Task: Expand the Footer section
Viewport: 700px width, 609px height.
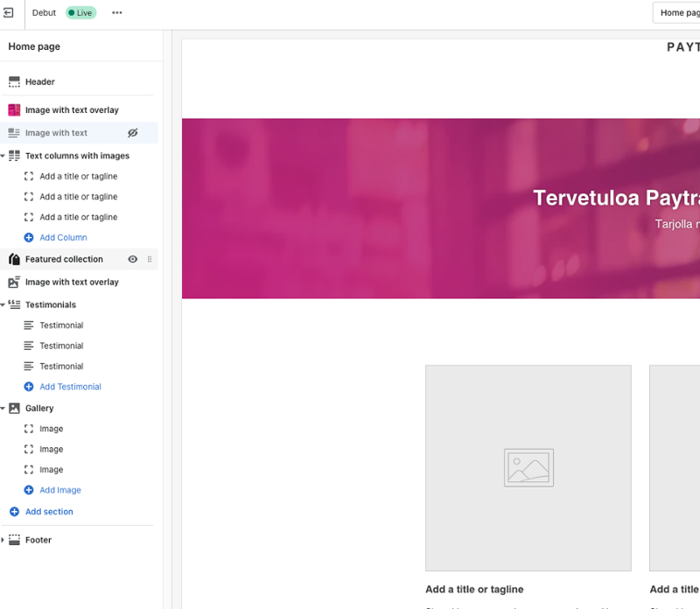Action: (x=3, y=540)
